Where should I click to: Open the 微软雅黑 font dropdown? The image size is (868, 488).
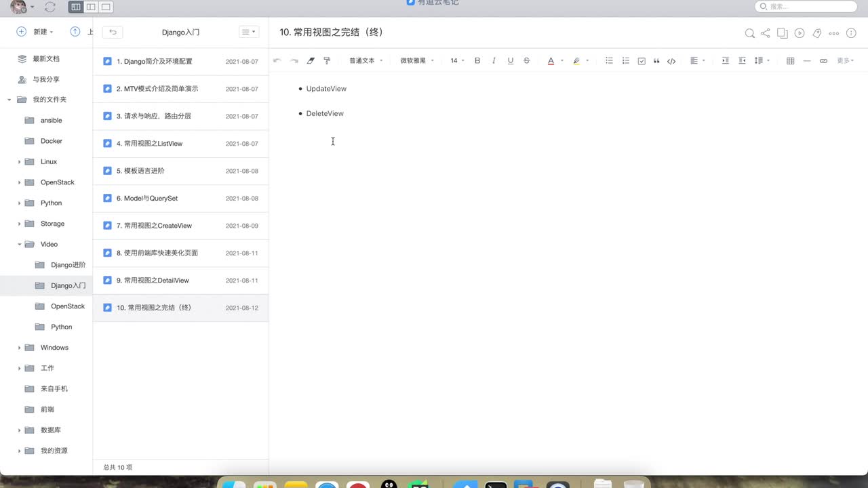click(x=417, y=60)
